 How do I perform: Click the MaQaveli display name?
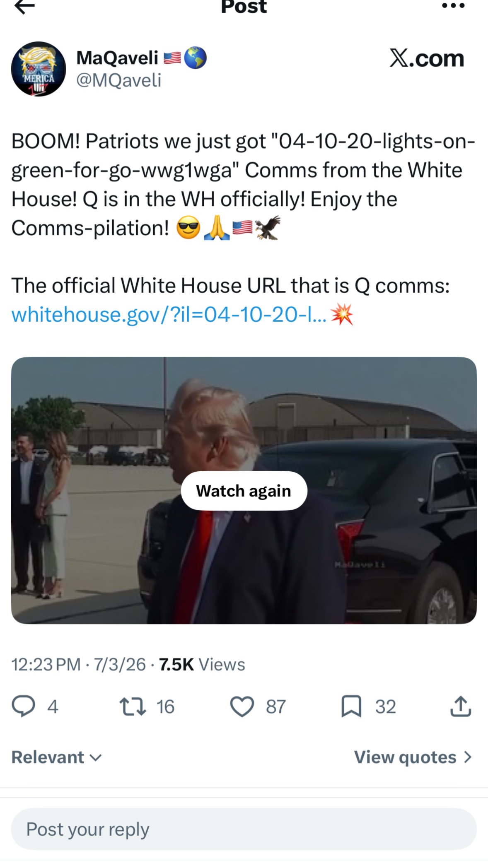(x=117, y=58)
